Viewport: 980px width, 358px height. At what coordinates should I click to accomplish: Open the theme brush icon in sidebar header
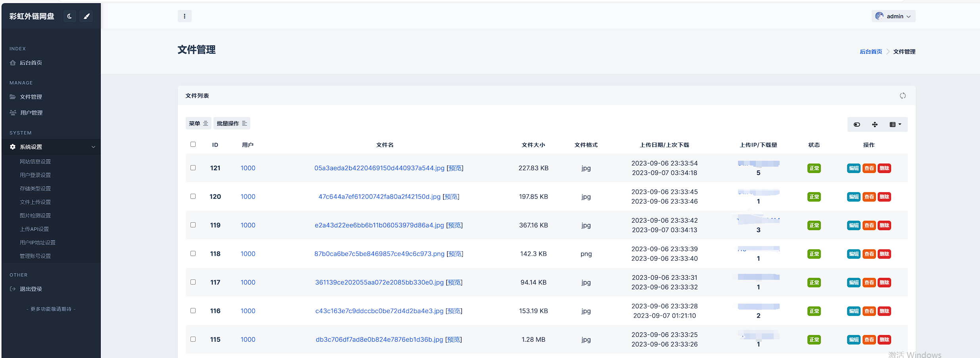coord(86,16)
